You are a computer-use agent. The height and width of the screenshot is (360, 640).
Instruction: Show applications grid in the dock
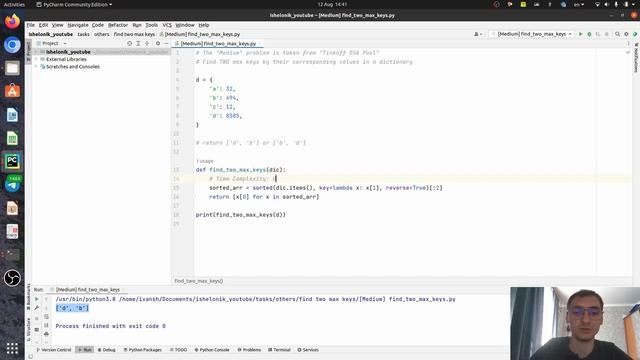click(x=12, y=348)
